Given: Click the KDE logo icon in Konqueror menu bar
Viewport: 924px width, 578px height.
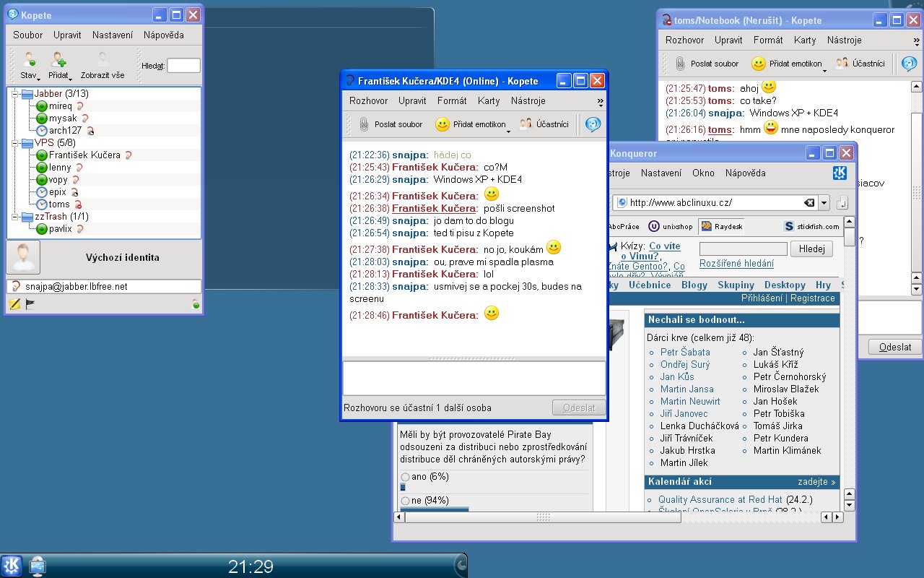Looking at the screenshot, I should pyautogui.click(x=840, y=173).
